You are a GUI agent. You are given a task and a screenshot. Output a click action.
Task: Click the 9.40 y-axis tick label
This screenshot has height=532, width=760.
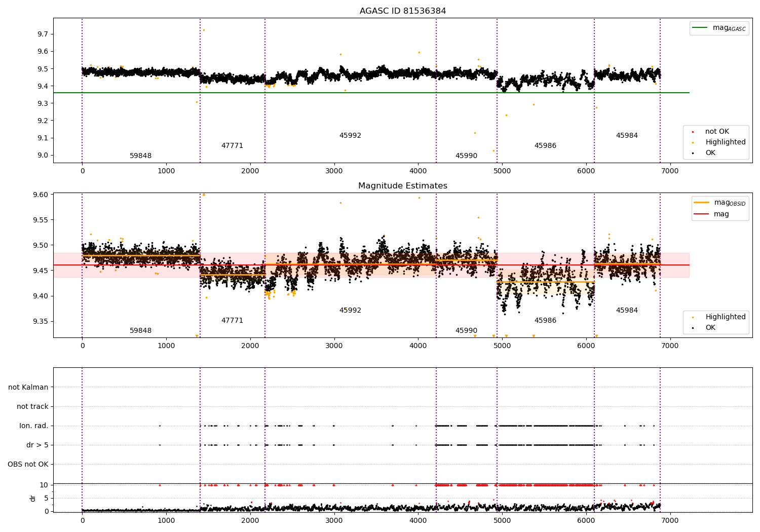(41, 296)
